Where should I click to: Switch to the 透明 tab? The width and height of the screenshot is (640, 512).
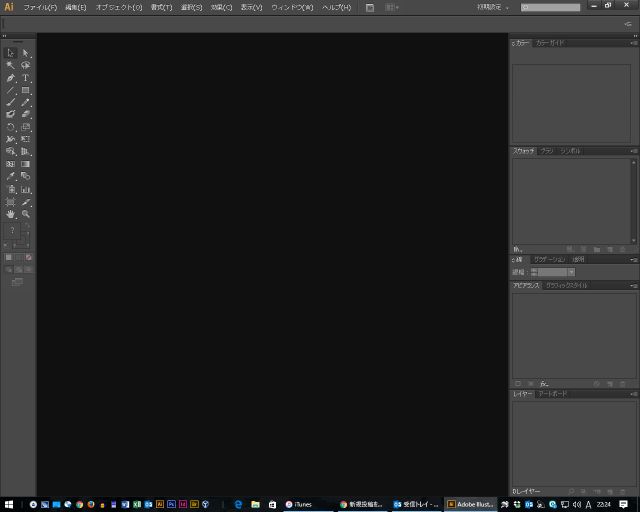tap(578, 260)
